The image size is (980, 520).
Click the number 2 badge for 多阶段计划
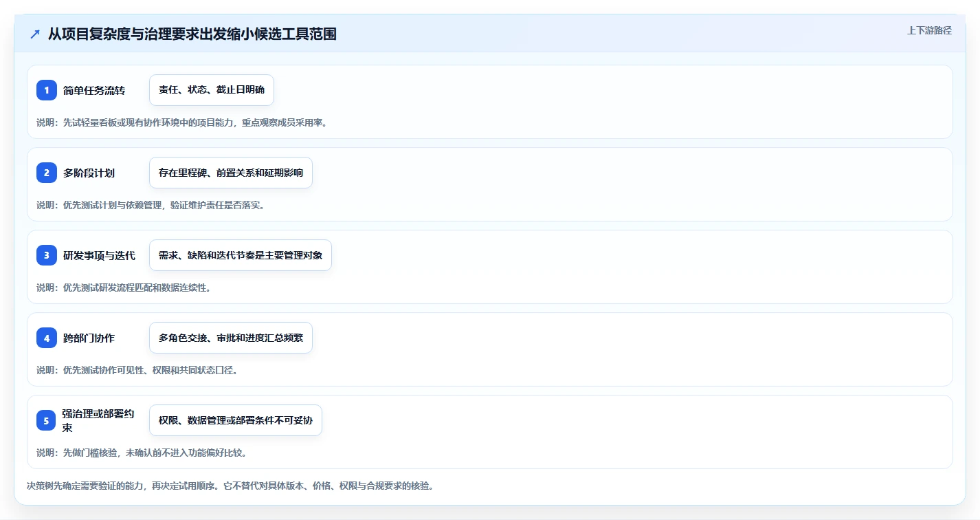47,173
